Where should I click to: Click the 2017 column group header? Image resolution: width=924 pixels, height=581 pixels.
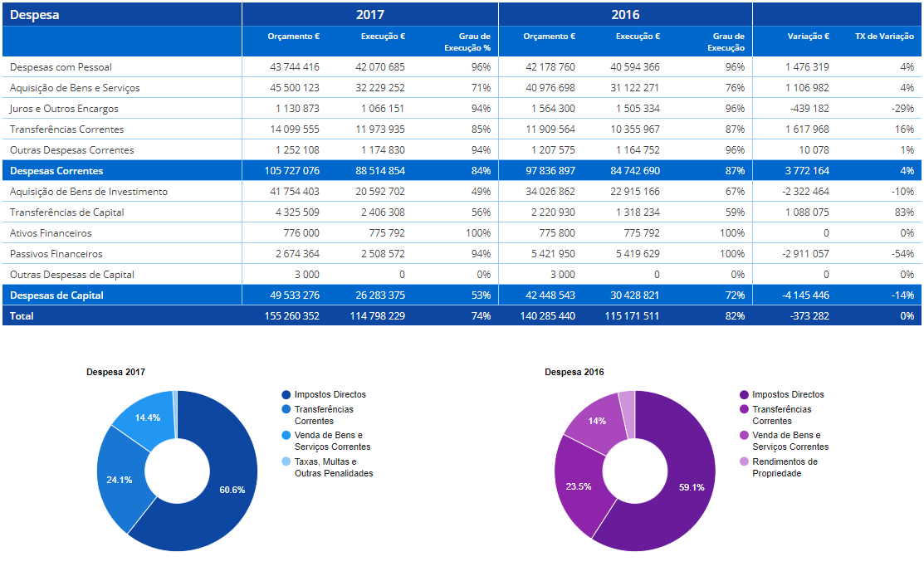370,15
